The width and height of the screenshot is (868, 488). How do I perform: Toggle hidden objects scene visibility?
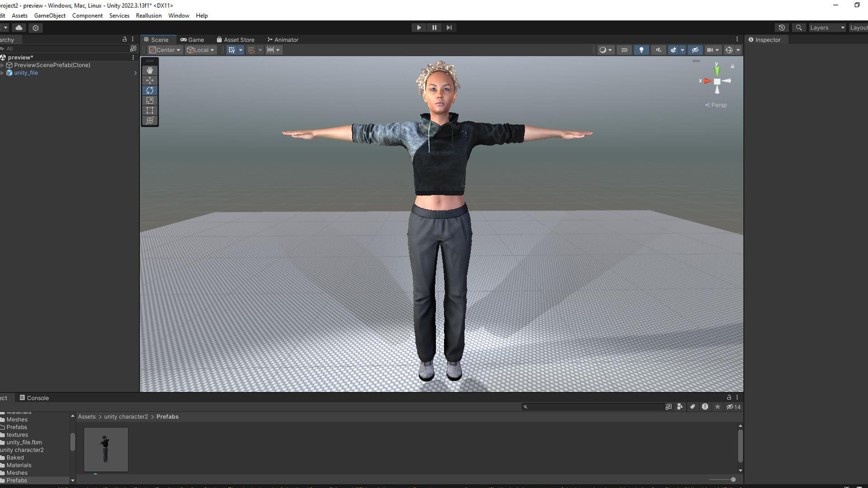[695, 50]
